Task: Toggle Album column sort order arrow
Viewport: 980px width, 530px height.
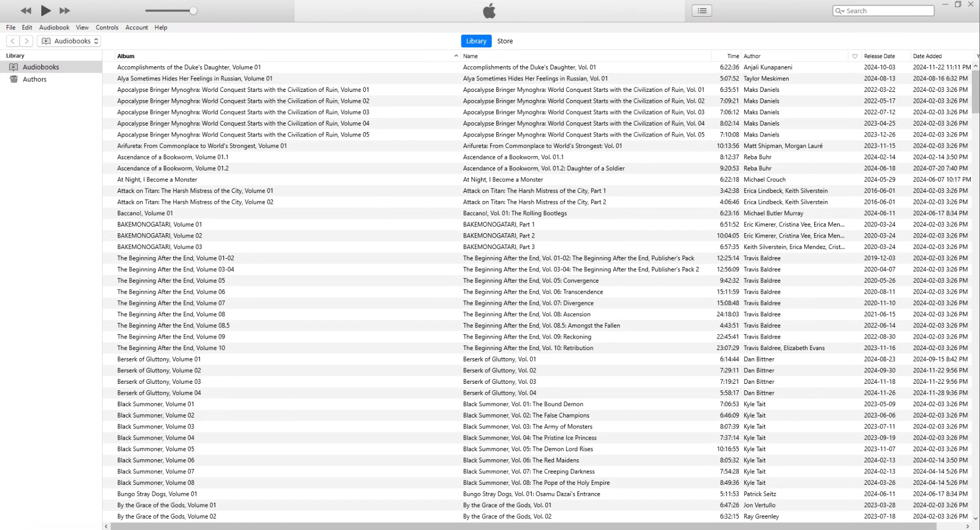Action: pyautogui.click(x=456, y=56)
